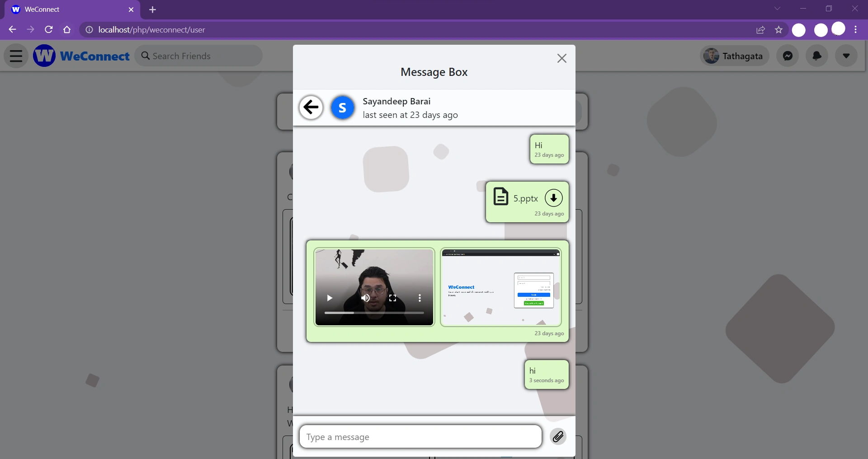Reload the browser page

(x=49, y=29)
